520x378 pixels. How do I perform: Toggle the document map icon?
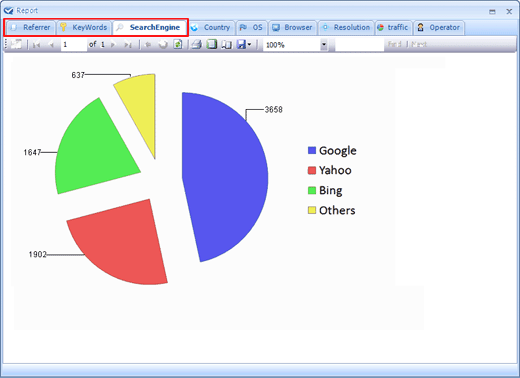(16, 44)
